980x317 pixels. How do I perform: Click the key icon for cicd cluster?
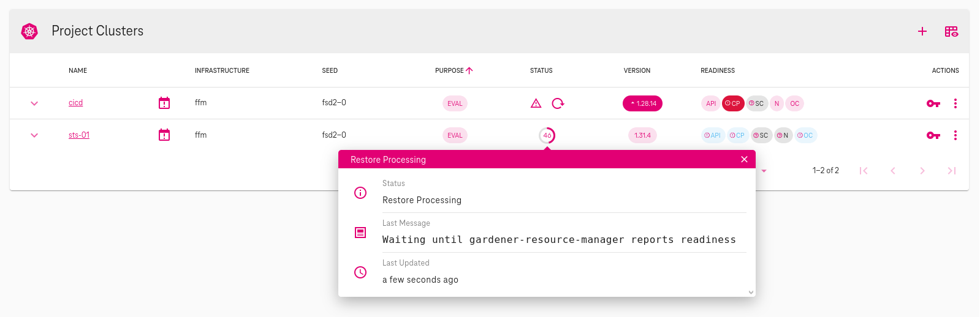pyautogui.click(x=933, y=103)
